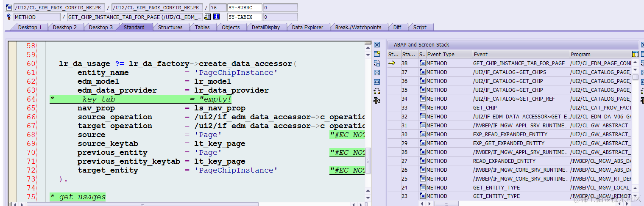The image size is (644, 206).
Task: Select program /UI2/CL_EDM_DA_V06_GA in row 32
Action: (601, 116)
